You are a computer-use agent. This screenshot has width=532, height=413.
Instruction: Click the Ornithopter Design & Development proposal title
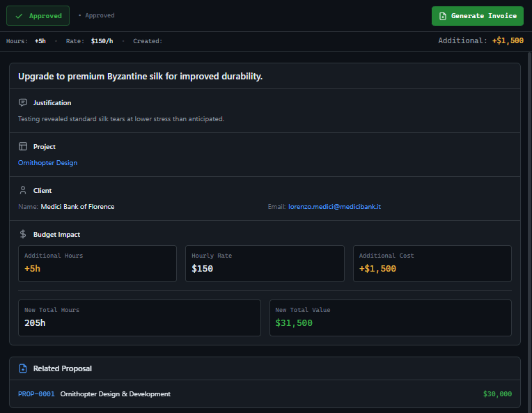[x=116, y=394]
